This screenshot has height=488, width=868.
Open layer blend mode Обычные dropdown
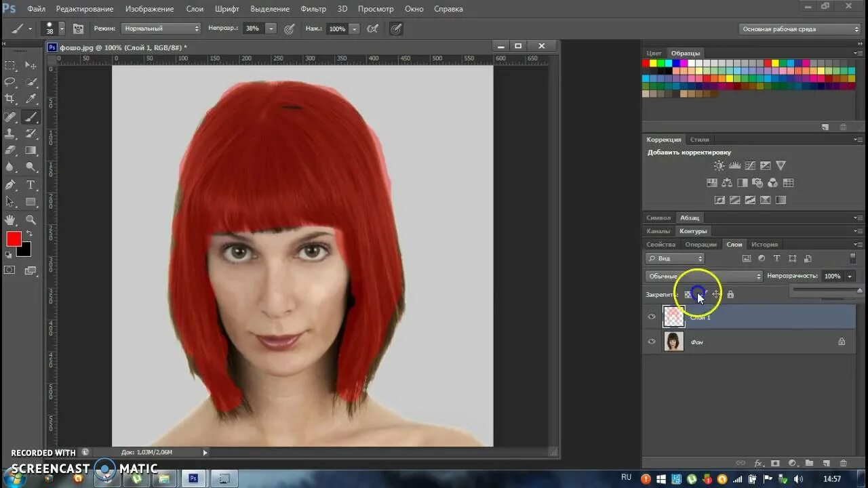click(x=704, y=276)
